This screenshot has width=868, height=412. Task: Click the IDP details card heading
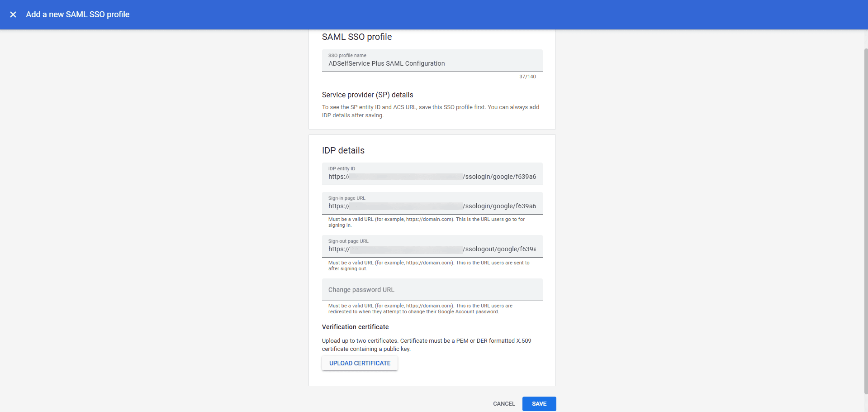(x=343, y=150)
